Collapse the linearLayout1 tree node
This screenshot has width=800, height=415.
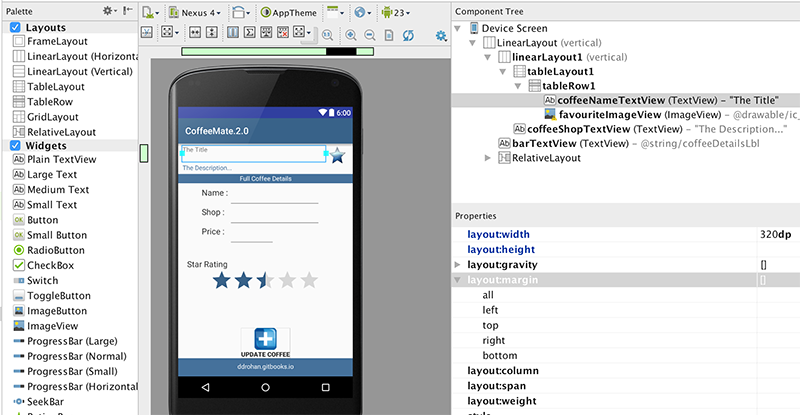tap(488, 57)
